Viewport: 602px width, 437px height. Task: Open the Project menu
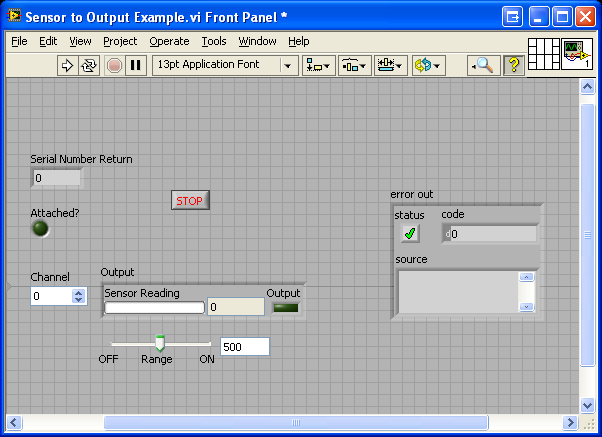[x=120, y=41]
